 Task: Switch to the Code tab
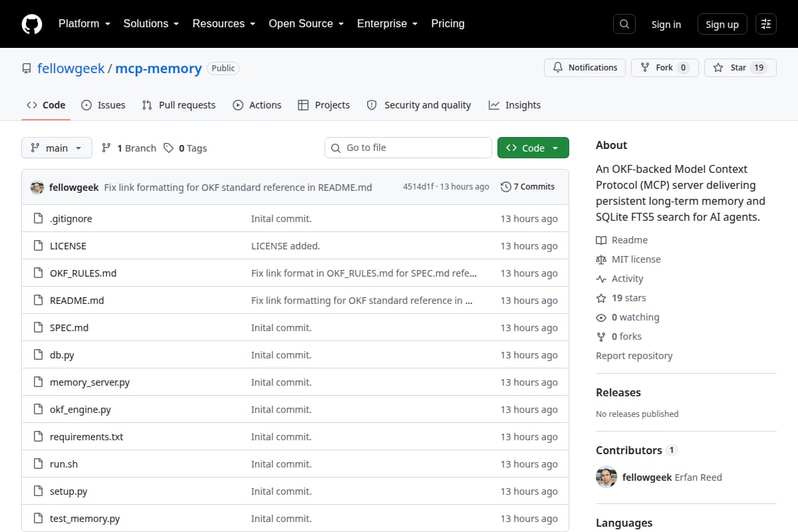46,105
